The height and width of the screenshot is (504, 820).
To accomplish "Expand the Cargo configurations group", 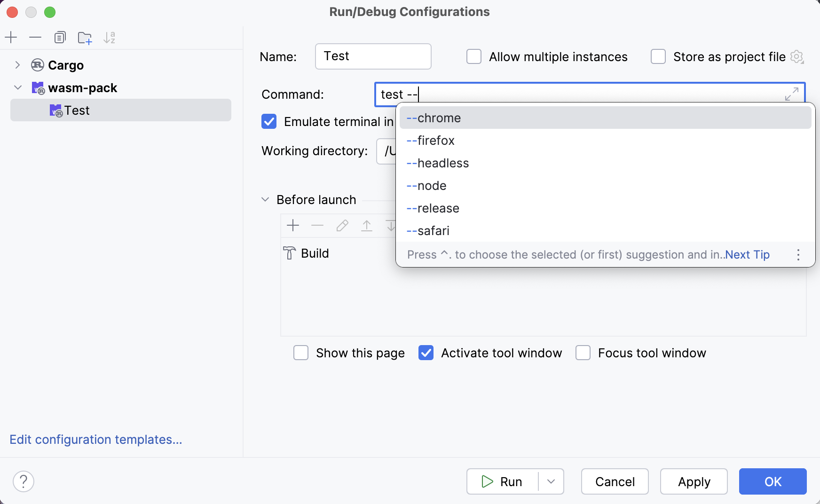I will (17, 65).
